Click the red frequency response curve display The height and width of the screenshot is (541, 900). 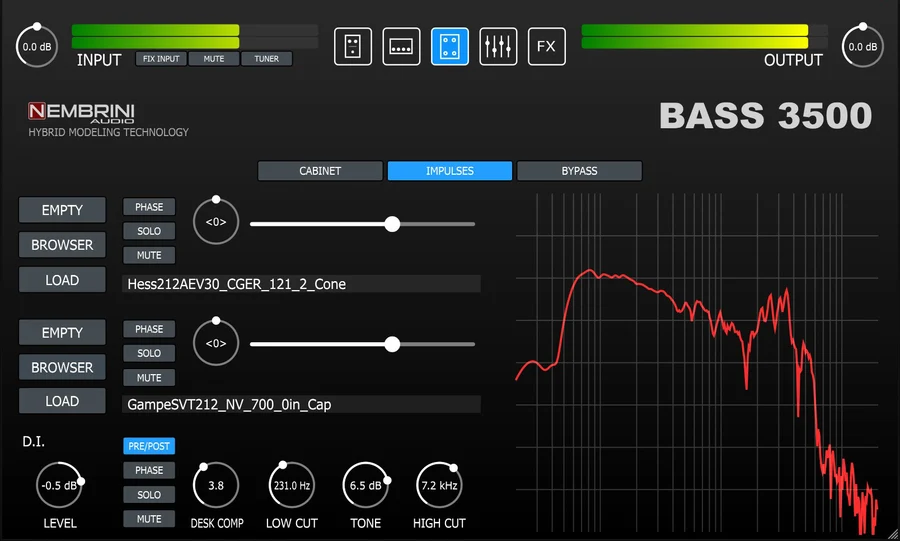(697, 363)
